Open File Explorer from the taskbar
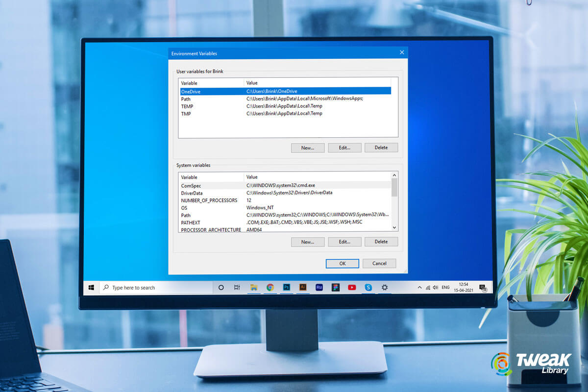The image size is (588, 392). point(254,288)
